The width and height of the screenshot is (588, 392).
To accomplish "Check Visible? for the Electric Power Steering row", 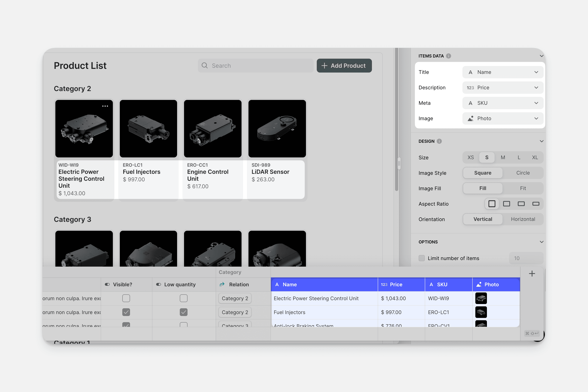I will [x=126, y=298].
